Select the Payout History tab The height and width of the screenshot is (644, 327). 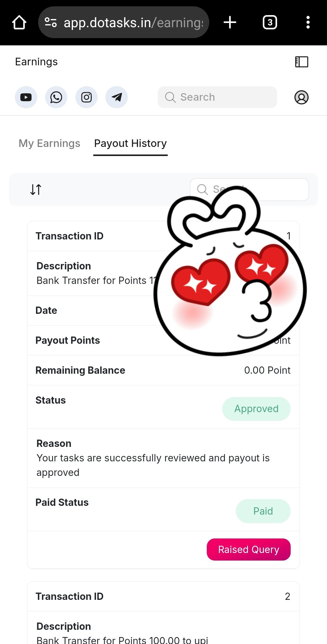(130, 143)
